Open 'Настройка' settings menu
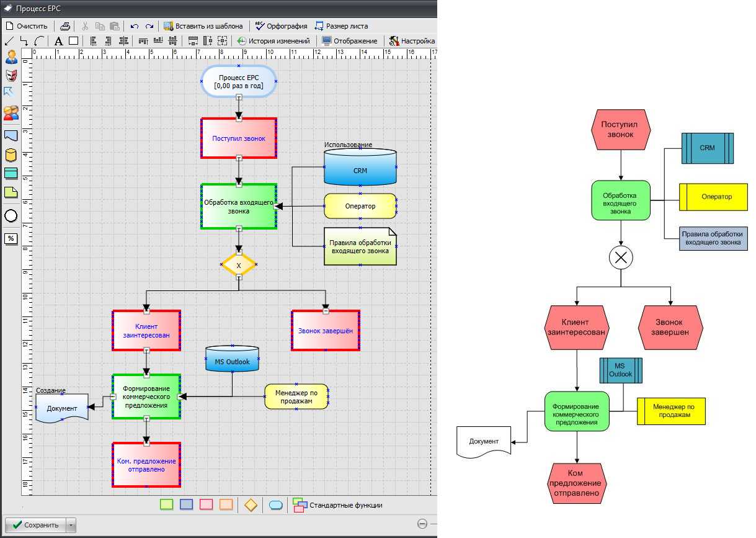The image size is (756, 538). click(x=412, y=41)
